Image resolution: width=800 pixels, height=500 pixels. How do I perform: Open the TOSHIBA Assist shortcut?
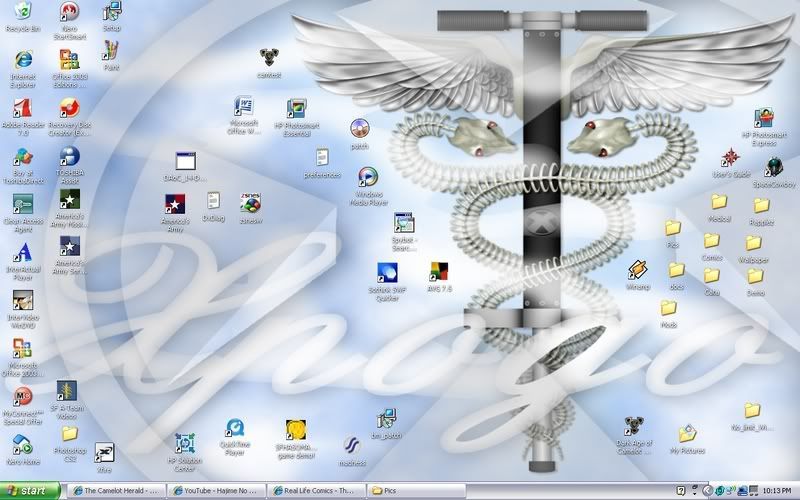(69, 157)
